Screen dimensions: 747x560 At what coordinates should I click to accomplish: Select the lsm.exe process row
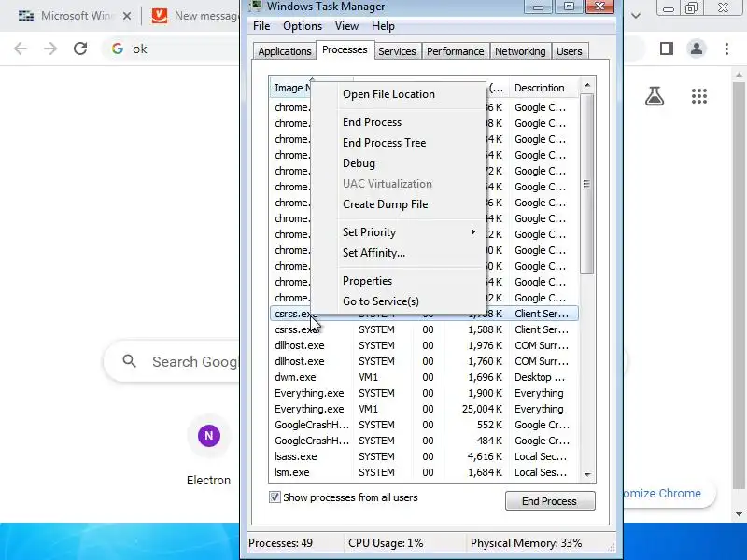tap(424, 472)
